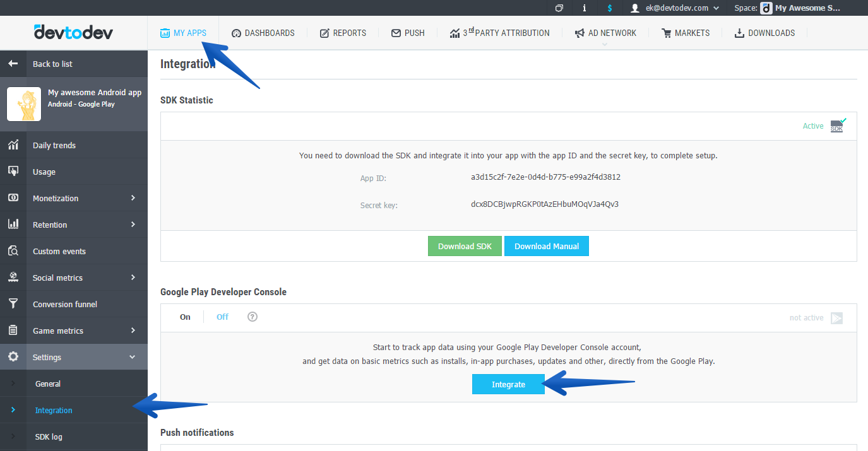Click the help question mark icon
Screen dimensions: 868x451
(x=253, y=317)
